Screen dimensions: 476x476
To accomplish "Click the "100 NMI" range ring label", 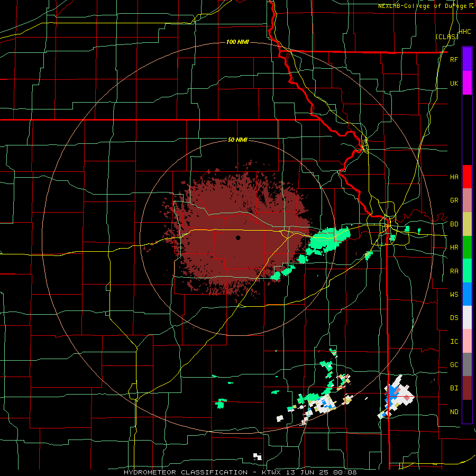I will click(x=237, y=42).
